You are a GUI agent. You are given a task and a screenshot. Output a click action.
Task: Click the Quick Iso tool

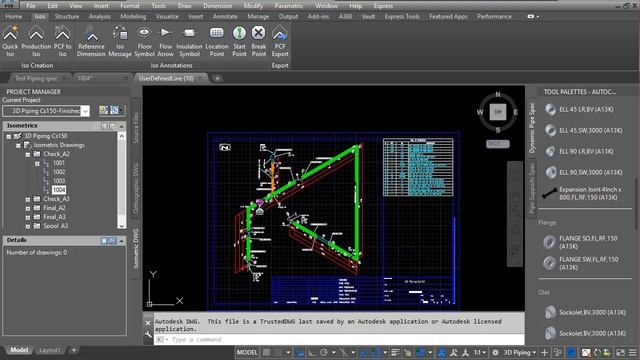[10, 41]
